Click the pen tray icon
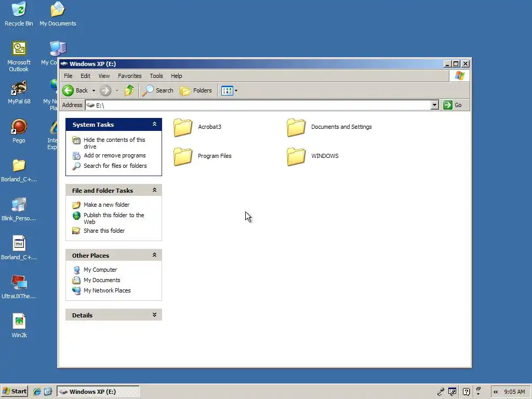Image resolution: width=532 pixels, height=399 pixels. (x=441, y=392)
